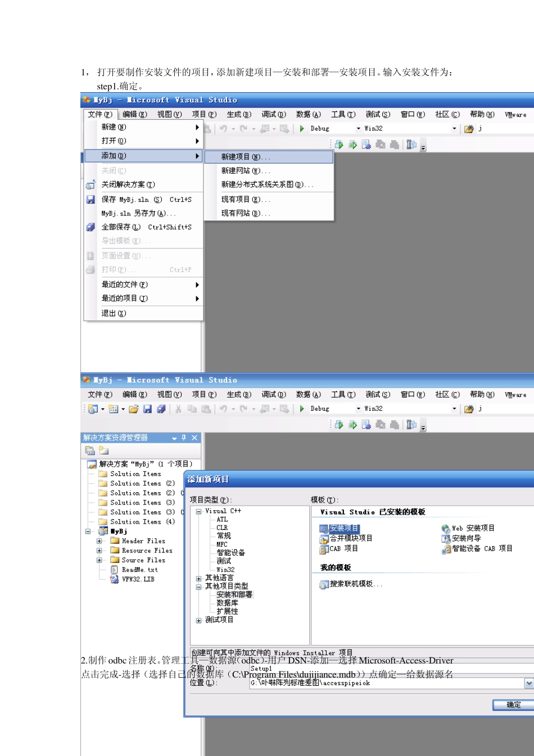
Task: Click single-disk Save icon in toolbar beside Open File
Action: (x=147, y=409)
